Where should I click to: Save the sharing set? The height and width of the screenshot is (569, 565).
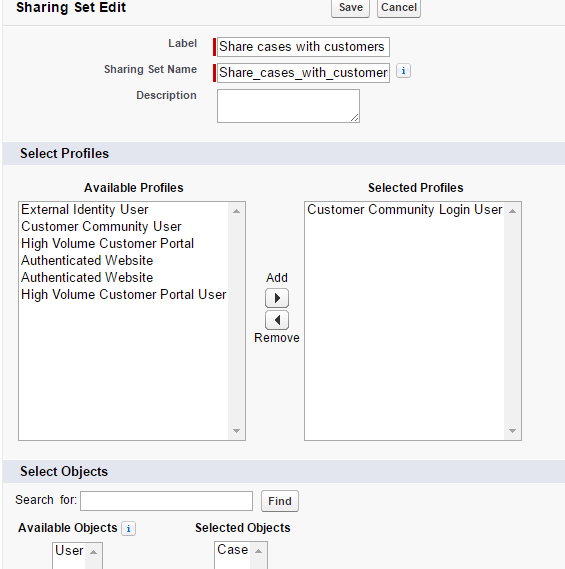(x=351, y=7)
